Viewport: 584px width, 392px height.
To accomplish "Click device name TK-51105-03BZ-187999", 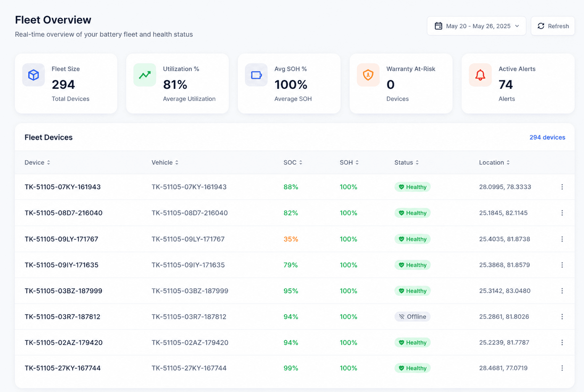I will [63, 291].
